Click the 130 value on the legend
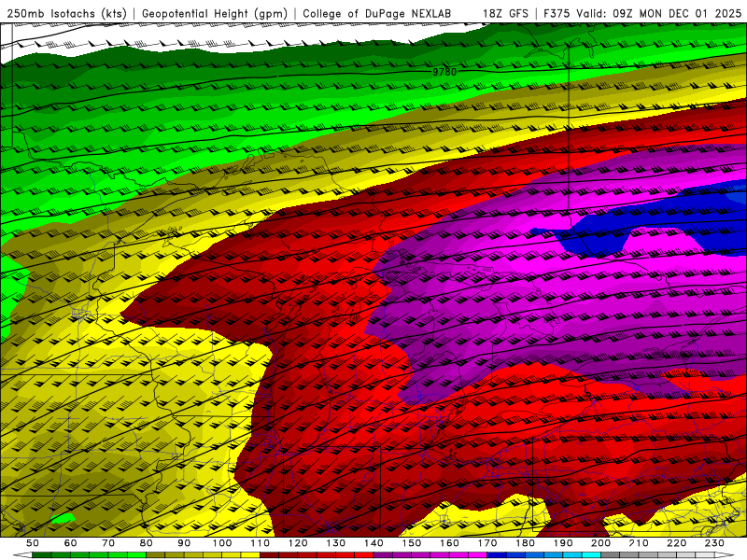This screenshot has height=560, width=747. point(336,543)
